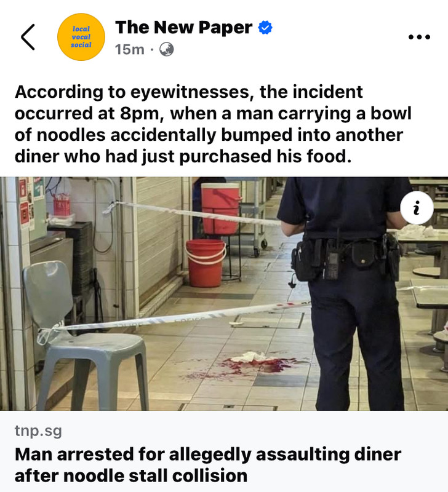This screenshot has height=492, width=448.
Task: Tap the red water cooler in the photo
Action: coord(220,208)
